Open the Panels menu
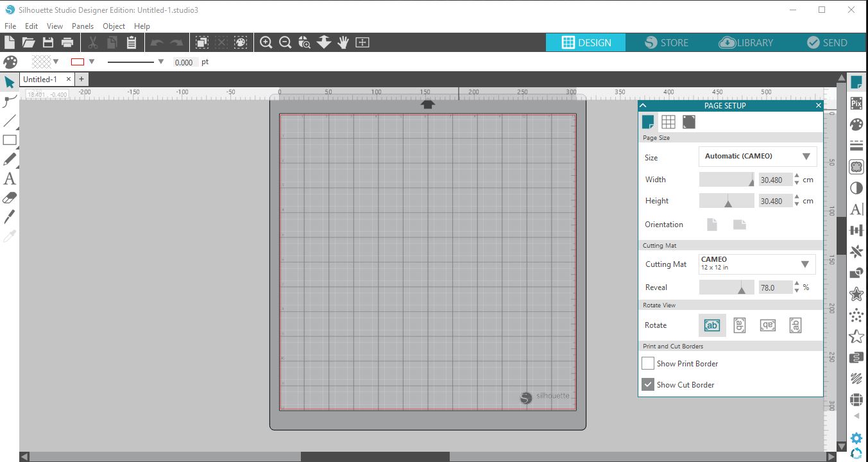Image resolution: width=868 pixels, height=462 pixels. pyautogui.click(x=83, y=26)
